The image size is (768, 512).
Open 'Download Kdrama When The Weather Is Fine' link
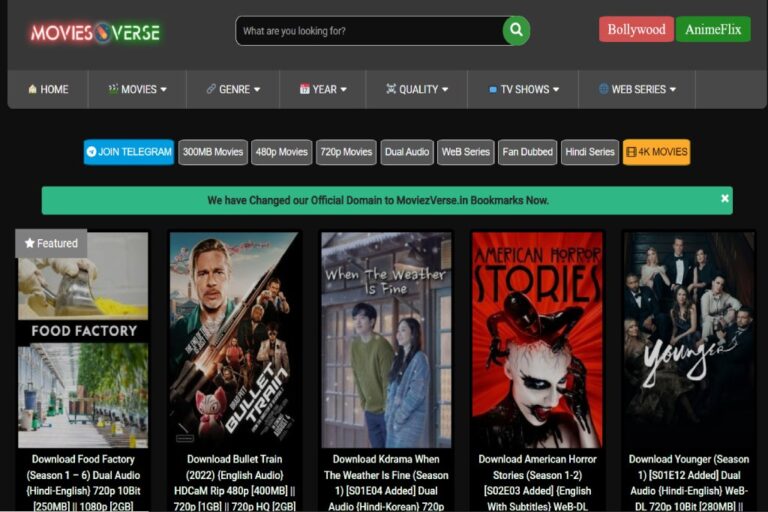(x=386, y=483)
